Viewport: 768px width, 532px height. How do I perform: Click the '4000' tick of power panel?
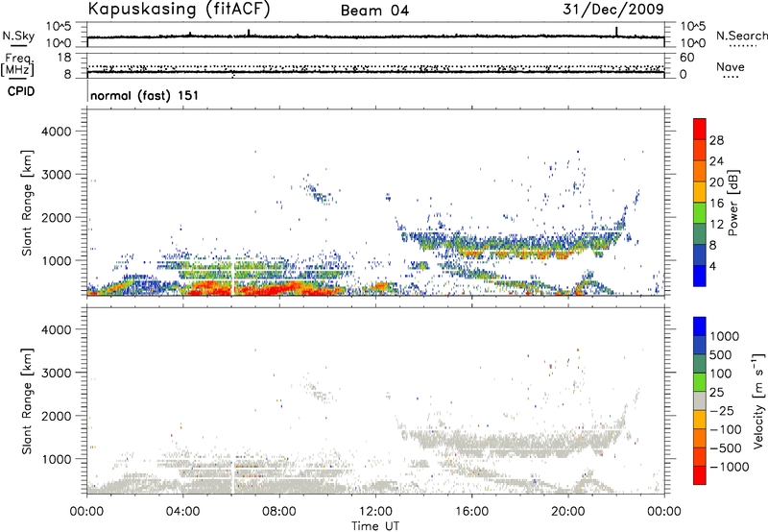coord(56,132)
